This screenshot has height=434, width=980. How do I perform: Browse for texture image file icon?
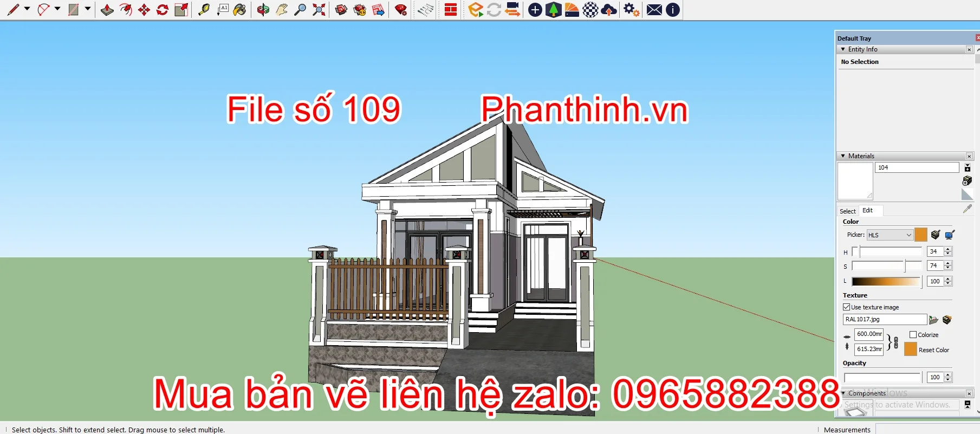click(x=933, y=320)
